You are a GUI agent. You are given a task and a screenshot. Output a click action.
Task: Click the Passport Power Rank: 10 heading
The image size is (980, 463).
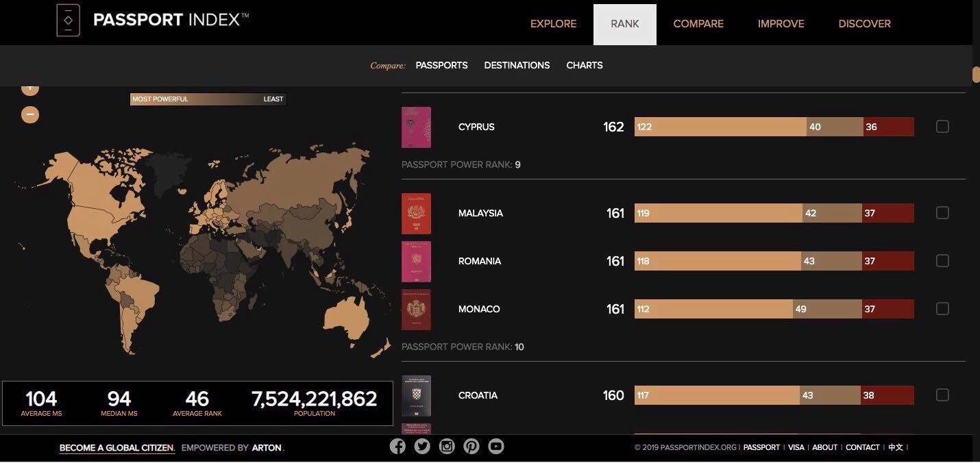(463, 347)
